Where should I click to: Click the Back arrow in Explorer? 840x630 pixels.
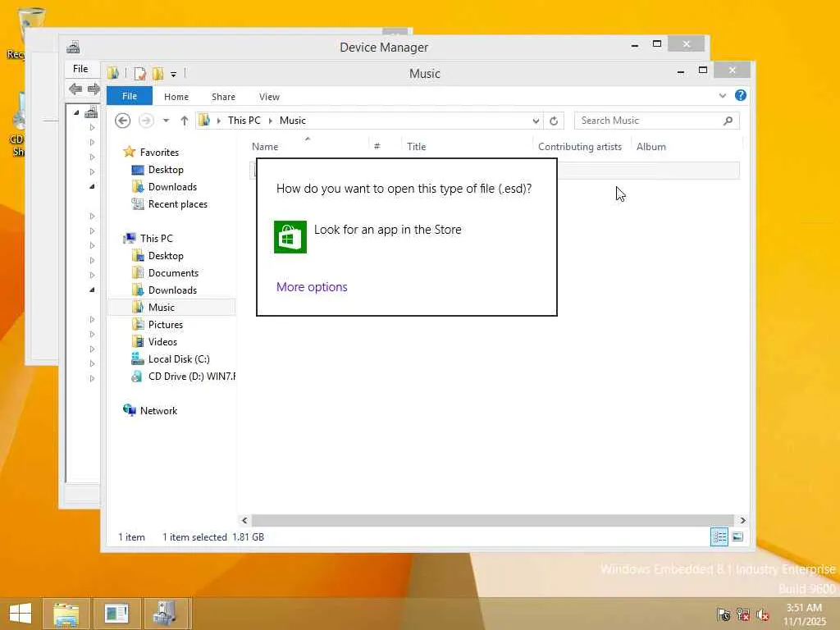[123, 121]
